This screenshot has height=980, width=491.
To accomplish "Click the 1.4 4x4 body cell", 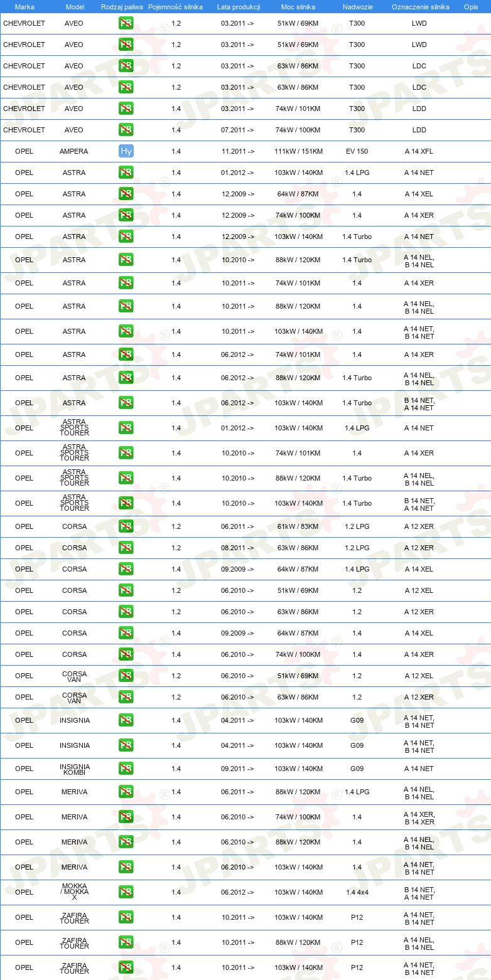I will click(357, 892).
